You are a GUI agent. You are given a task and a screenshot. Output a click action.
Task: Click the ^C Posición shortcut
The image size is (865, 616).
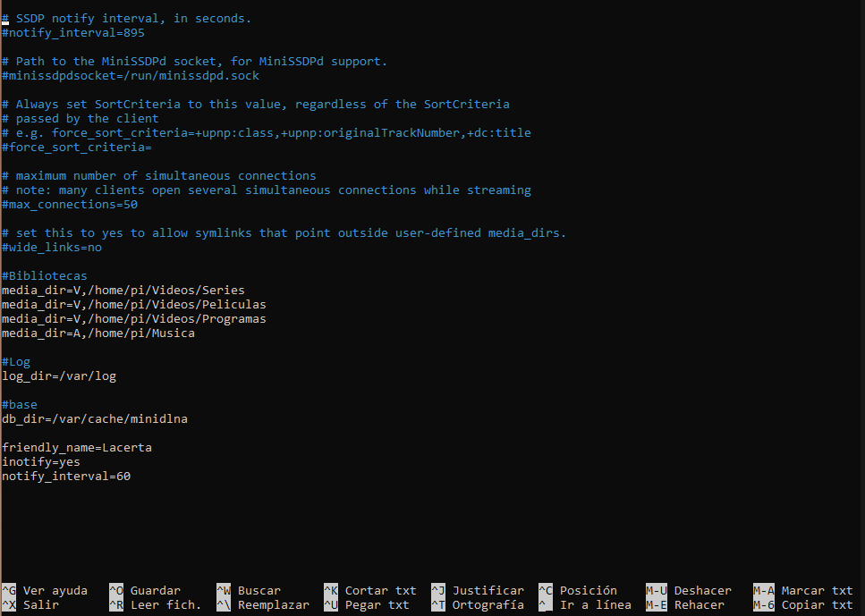(x=578, y=591)
